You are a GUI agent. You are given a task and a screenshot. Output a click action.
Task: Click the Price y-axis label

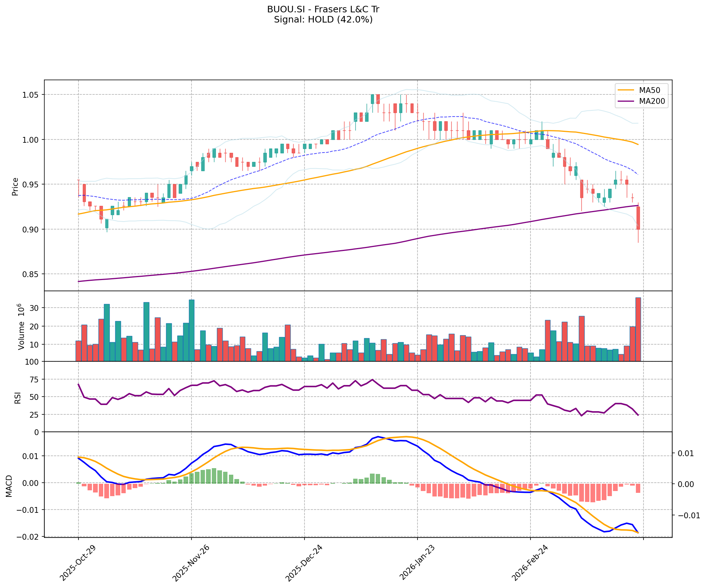pos(15,186)
